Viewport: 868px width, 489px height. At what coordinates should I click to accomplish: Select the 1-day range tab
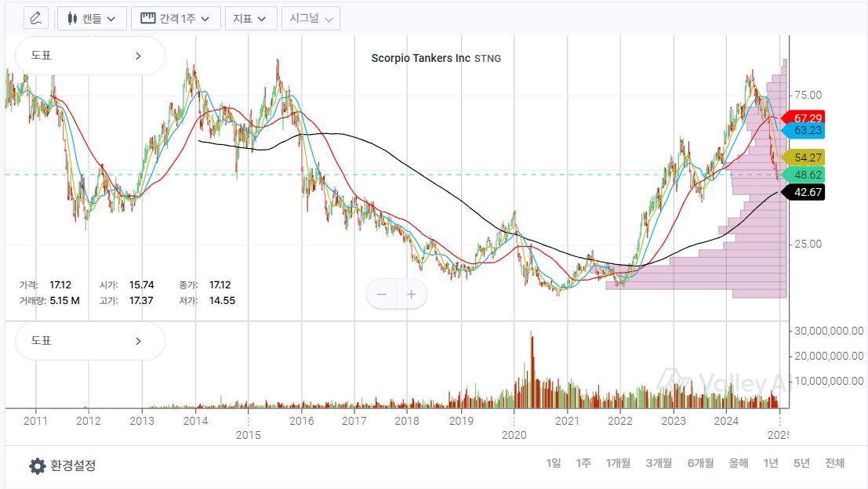pos(554,463)
